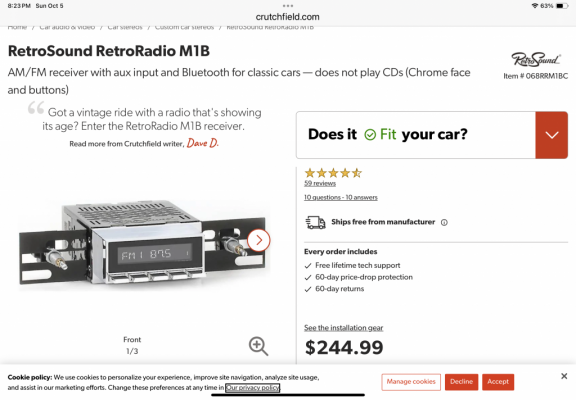The width and height of the screenshot is (576, 400).
Task: Open Dave D. writer link
Action: pyautogui.click(x=202, y=143)
